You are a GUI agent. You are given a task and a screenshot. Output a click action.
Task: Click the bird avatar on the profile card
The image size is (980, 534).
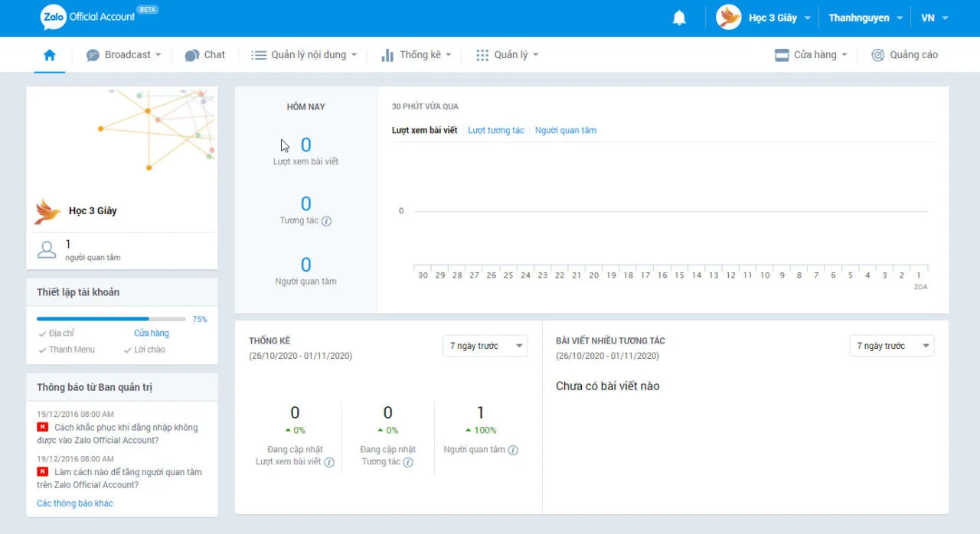(47, 211)
